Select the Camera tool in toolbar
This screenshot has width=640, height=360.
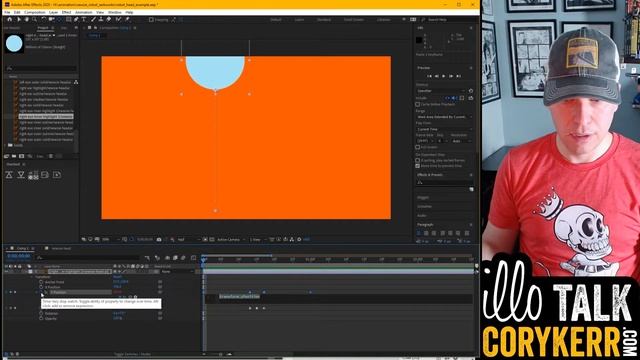point(51,19)
